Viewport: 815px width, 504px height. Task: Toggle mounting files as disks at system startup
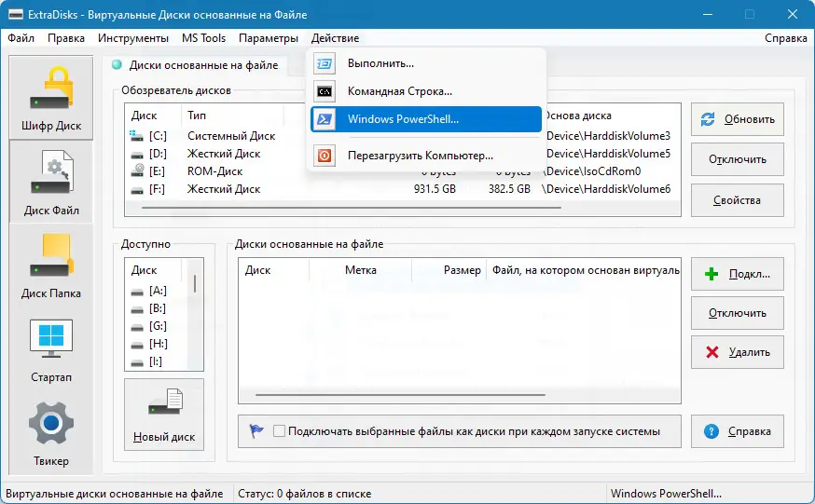(279, 430)
